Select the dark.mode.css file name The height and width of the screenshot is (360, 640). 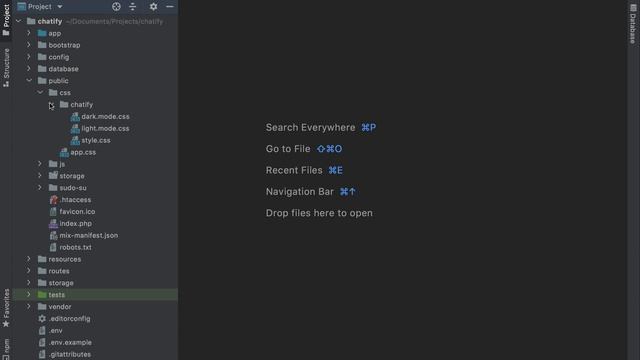(x=105, y=116)
